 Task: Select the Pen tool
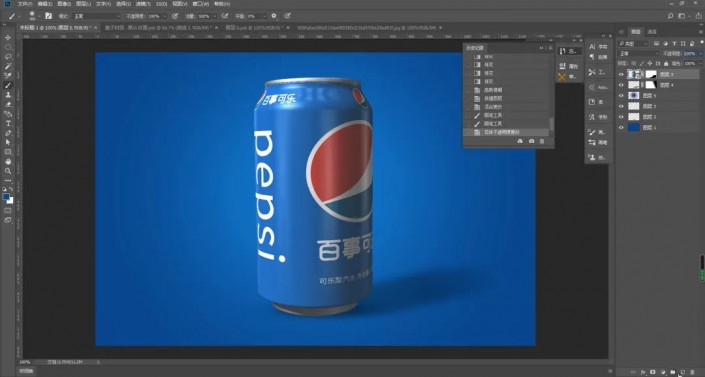[8, 133]
